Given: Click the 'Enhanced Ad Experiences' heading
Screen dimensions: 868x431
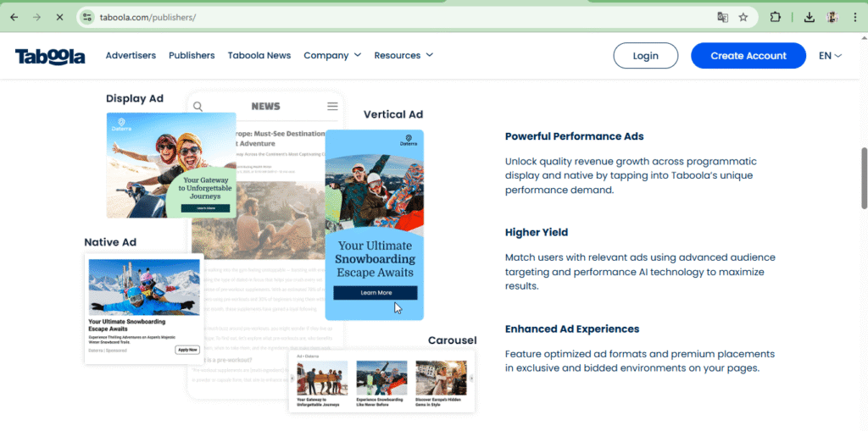Looking at the screenshot, I should click(x=572, y=329).
